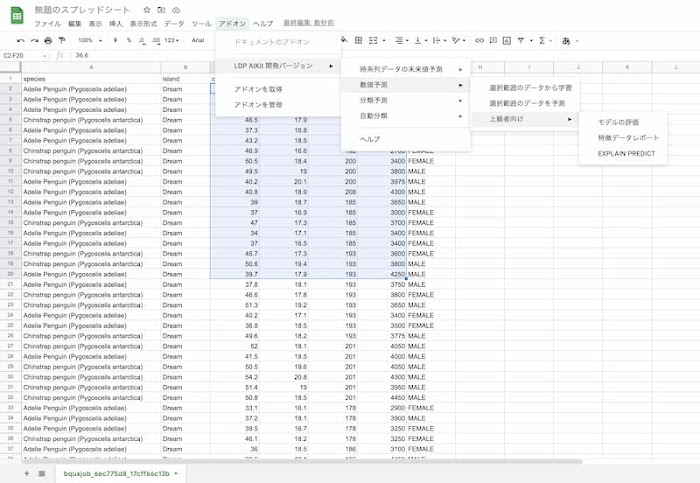
Task: Click the last edit 最終編集 link
Action: coord(309,23)
